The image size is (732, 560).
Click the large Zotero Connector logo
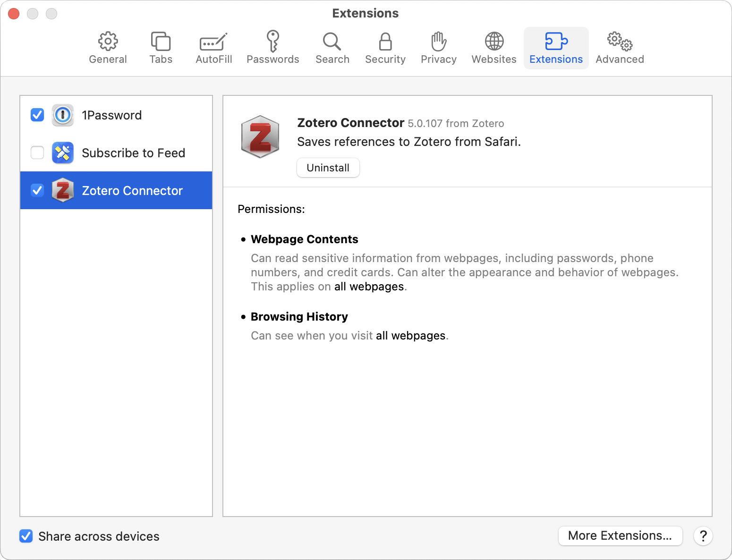[260, 137]
